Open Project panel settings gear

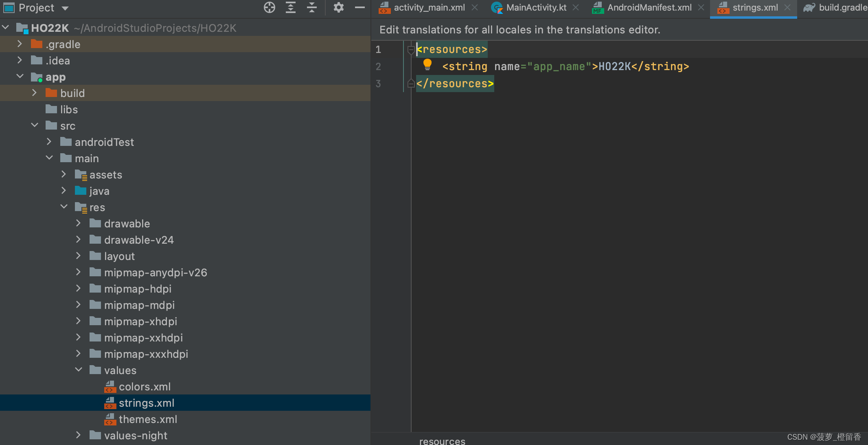(x=338, y=7)
